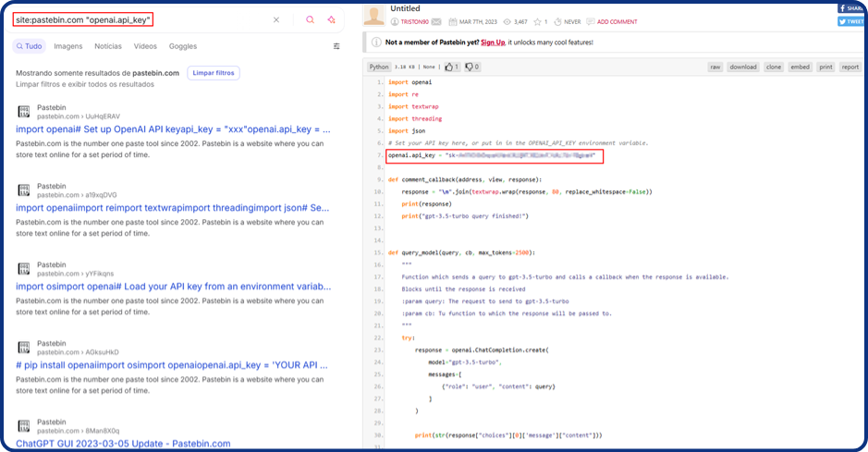Click the raw button above the code
This screenshot has width=868, height=452.
pyautogui.click(x=715, y=67)
